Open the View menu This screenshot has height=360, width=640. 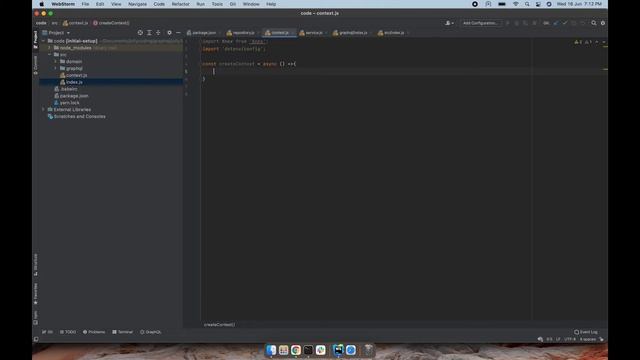point(116,4)
